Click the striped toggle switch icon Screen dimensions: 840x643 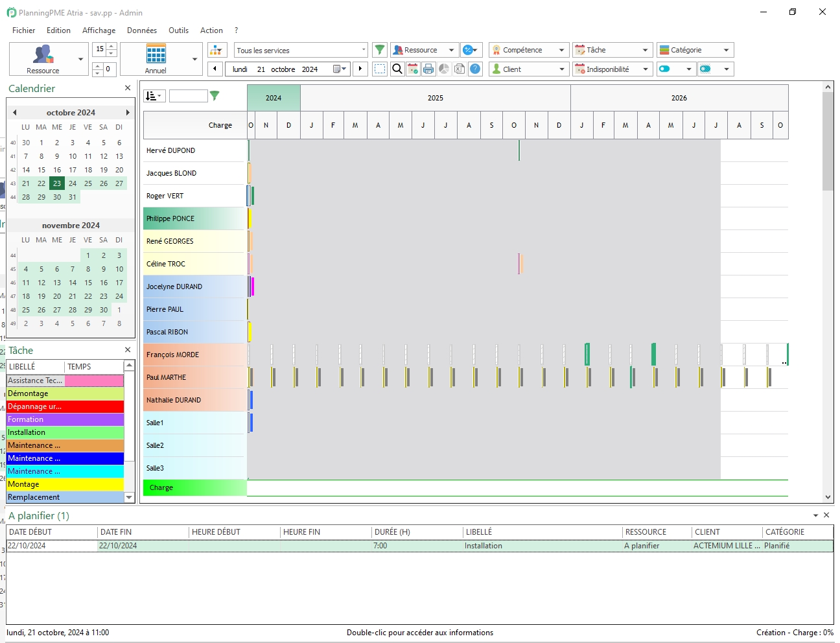click(x=706, y=69)
